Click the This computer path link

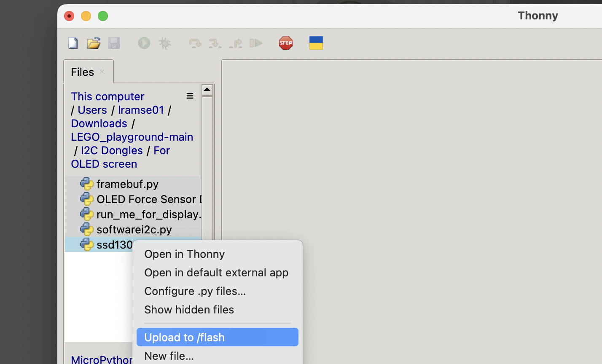[x=107, y=96]
